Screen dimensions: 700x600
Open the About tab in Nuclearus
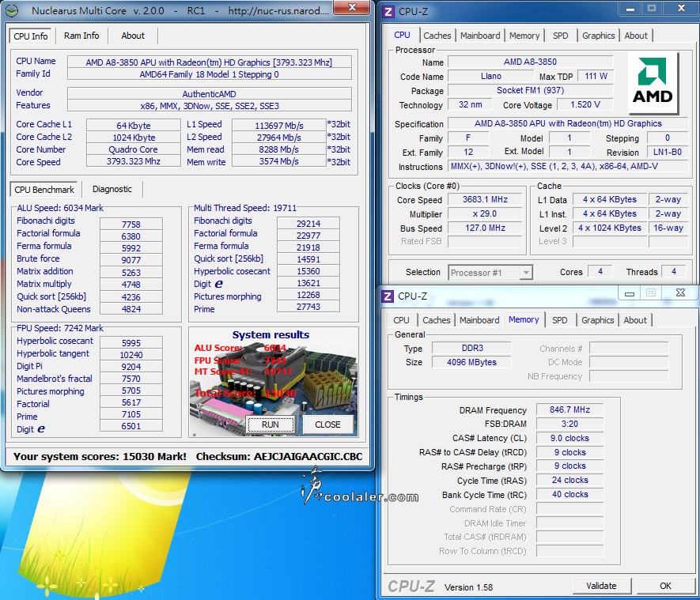click(x=133, y=36)
